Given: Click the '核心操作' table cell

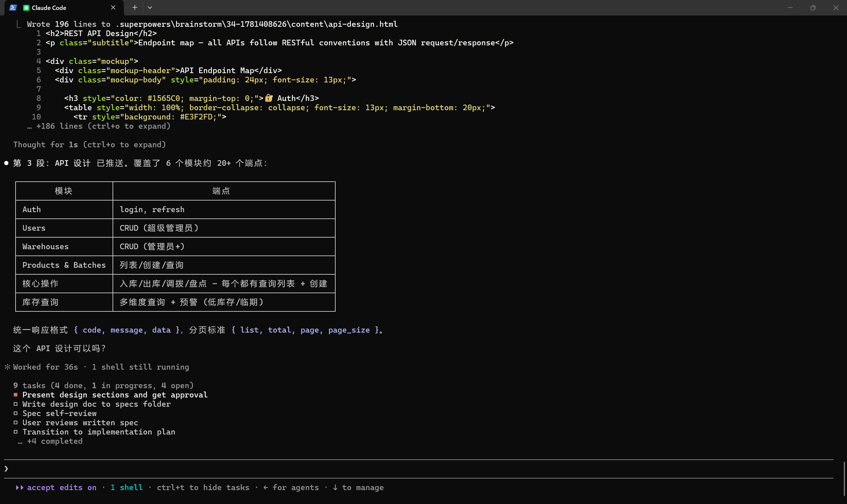Looking at the screenshot, I should 64,284.
